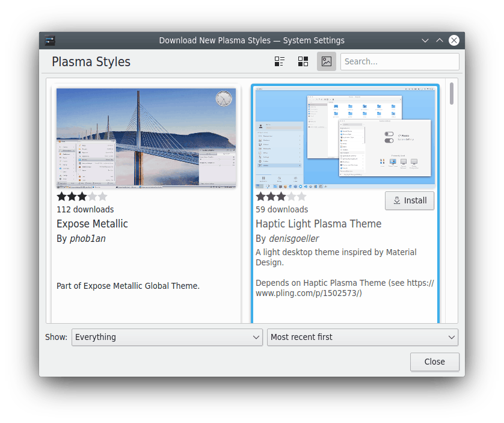The width and height of the screenshot is (504, 423).
Task: Click the star rating of Haptic Light theme
Action: point(281,197)
